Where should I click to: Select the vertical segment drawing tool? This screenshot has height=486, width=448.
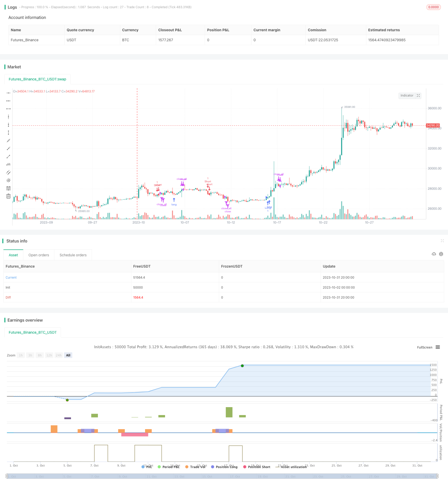pyautogui.click(x=8, y=133)
